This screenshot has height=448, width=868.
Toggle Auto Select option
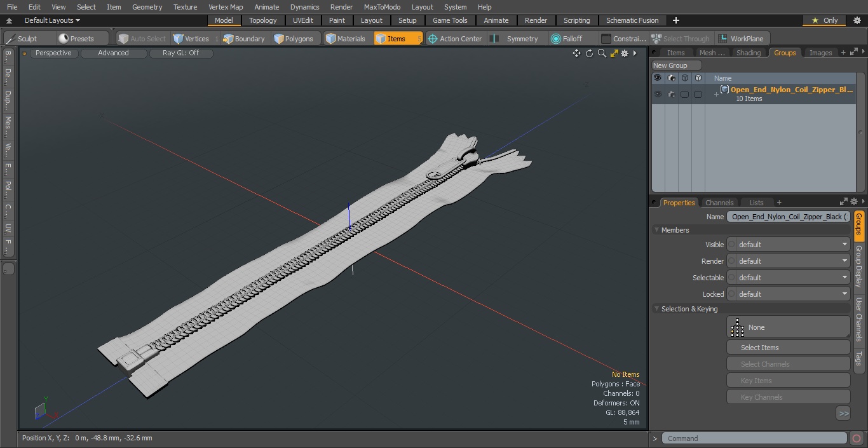[x=142, y=39]
